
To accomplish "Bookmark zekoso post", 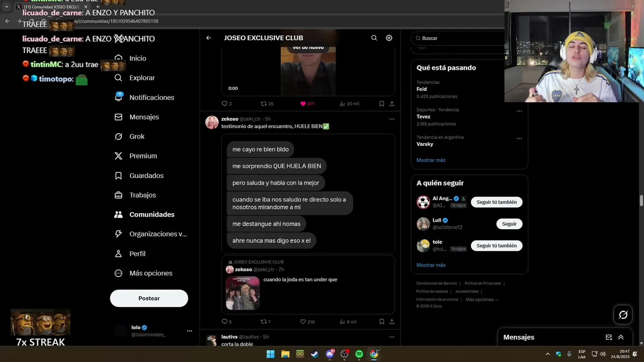I will pyautogui.click(x=382, y=322).
